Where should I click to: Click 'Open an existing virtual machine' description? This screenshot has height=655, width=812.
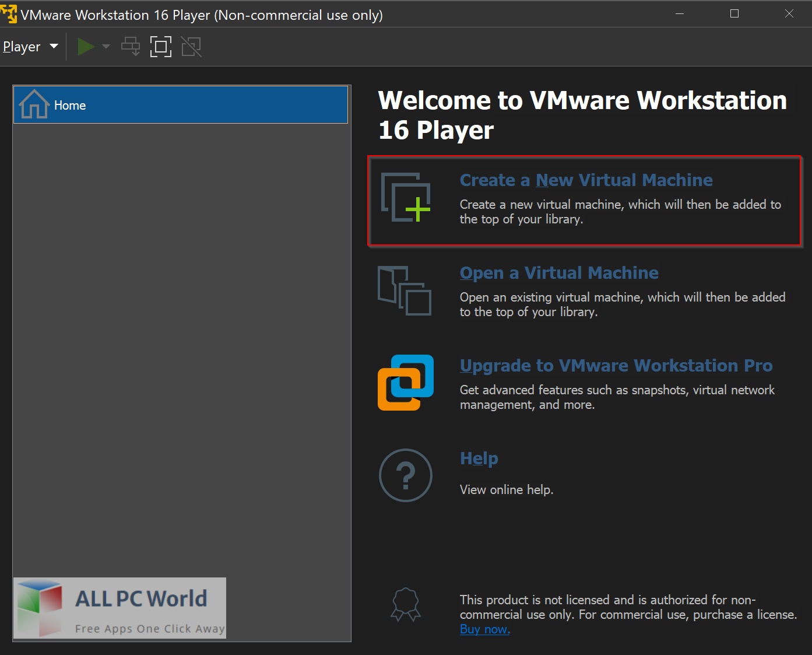[623, 304]
